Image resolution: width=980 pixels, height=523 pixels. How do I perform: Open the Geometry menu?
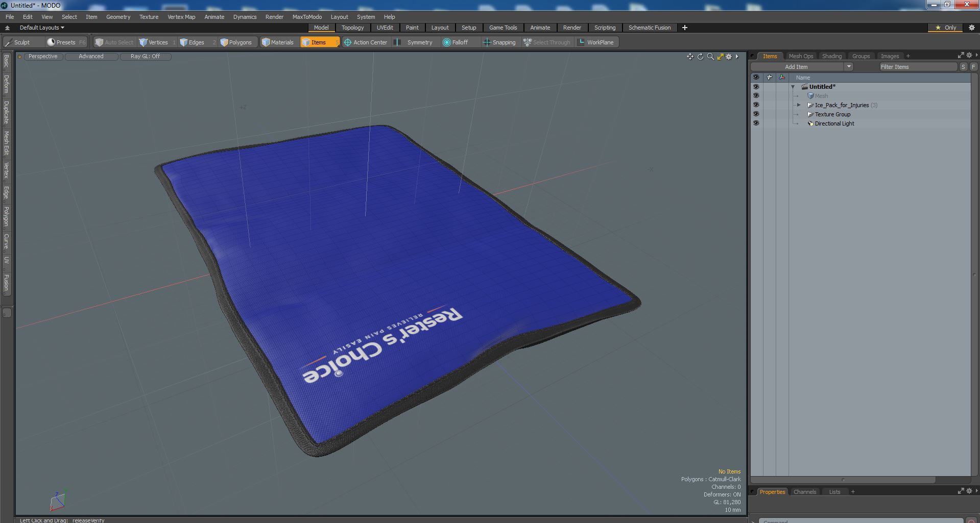click(x=118, y=17)
